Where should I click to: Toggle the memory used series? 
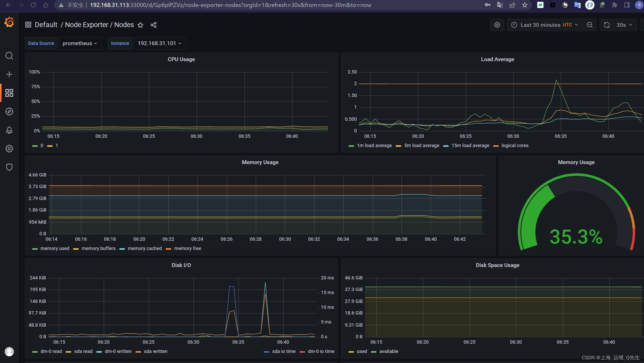tap(55, 248)
